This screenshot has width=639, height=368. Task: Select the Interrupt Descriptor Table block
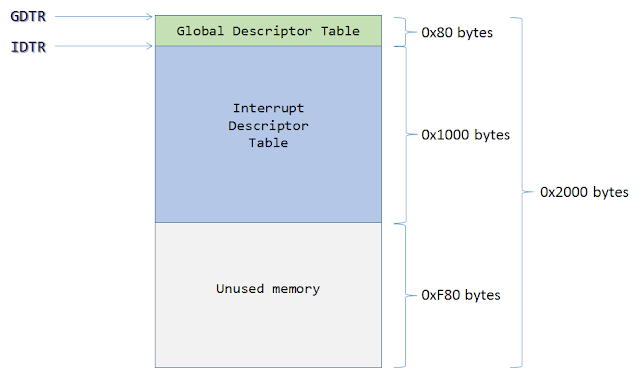coord(268,134)
